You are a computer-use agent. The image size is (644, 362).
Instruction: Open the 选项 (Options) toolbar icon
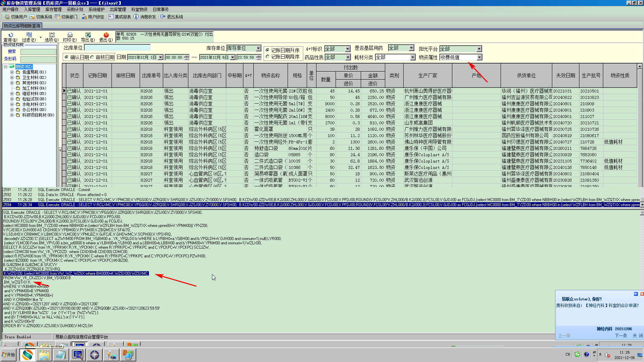pos(52,35)
